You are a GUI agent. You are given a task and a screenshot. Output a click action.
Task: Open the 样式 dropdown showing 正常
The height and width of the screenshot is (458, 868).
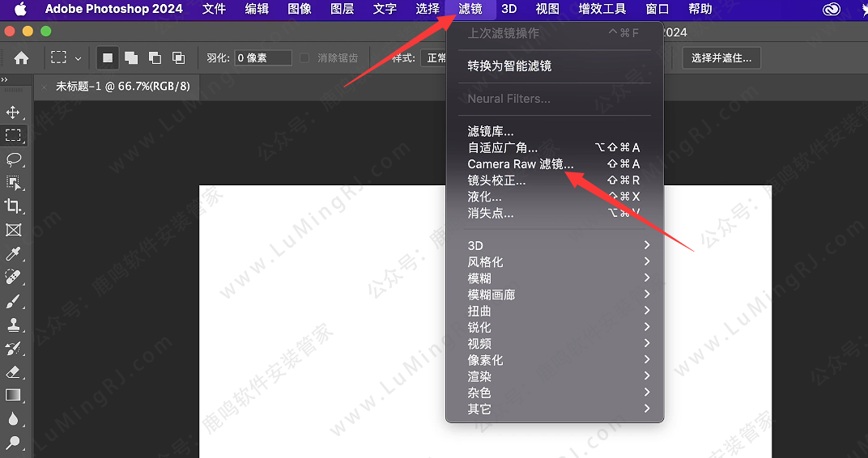[435, 57]
